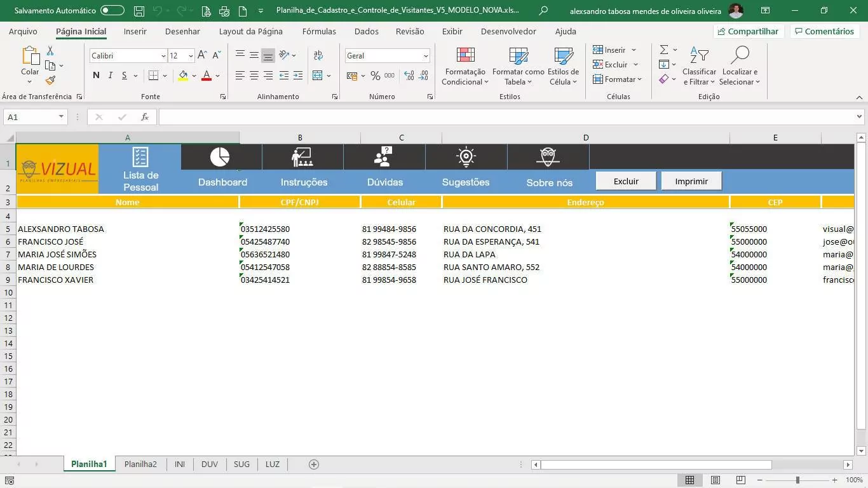Click the wrap text icon
This screenshot has width=868, height=488.
coord(318,56)
